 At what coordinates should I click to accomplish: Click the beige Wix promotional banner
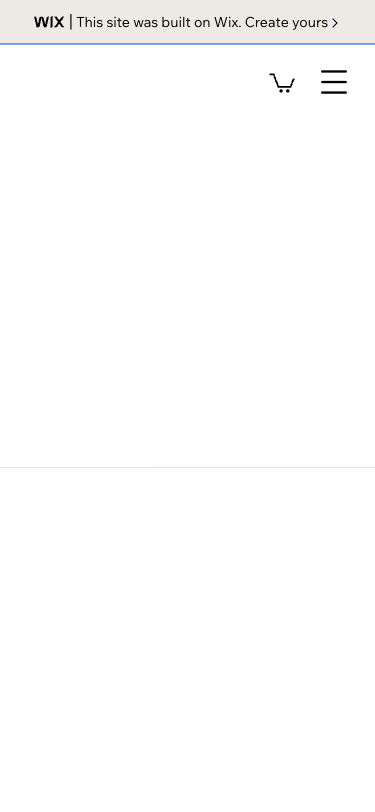188,22
